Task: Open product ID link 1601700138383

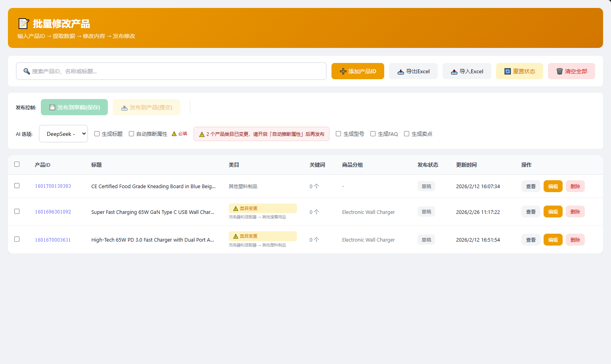Action: [x=53, y=186]
